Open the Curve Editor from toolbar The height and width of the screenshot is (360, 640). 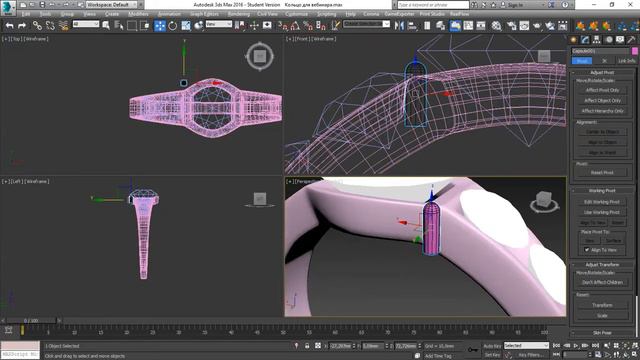tap(468, 26)
